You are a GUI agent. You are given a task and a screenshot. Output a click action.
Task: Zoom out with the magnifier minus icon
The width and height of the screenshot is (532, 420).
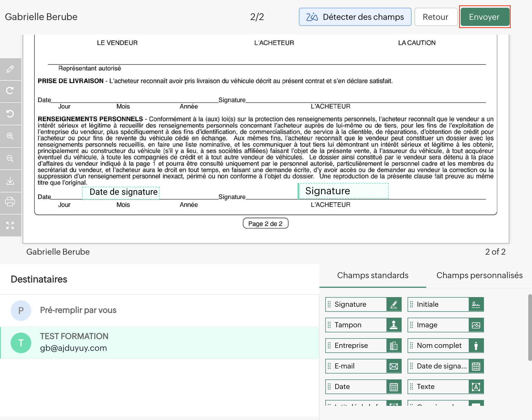click(x=10, y=158)
